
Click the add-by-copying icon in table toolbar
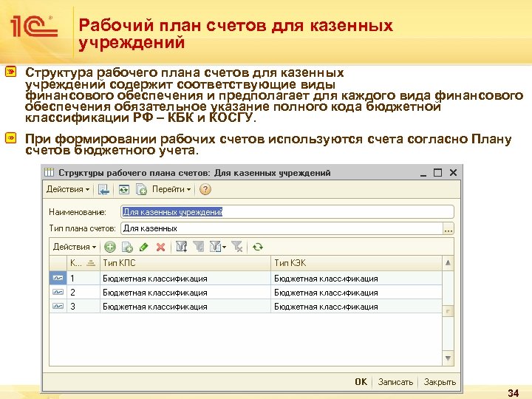coord(127,247)
